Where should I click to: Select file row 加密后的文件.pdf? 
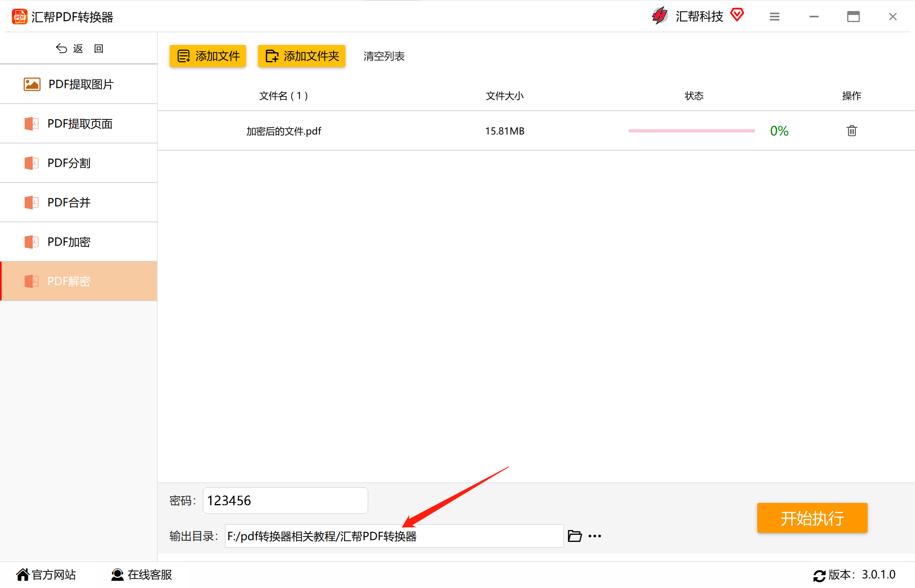[x=536, y=131]
